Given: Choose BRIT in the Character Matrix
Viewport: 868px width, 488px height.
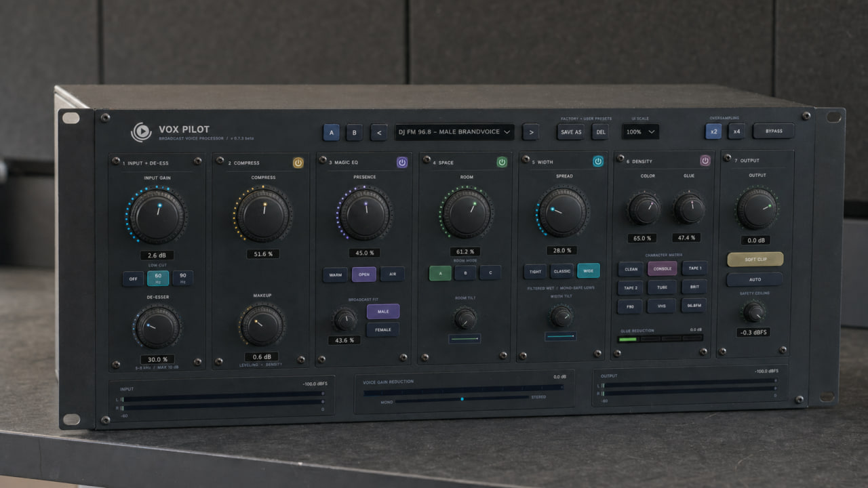Looking at the screenshot, I should 694,286.
